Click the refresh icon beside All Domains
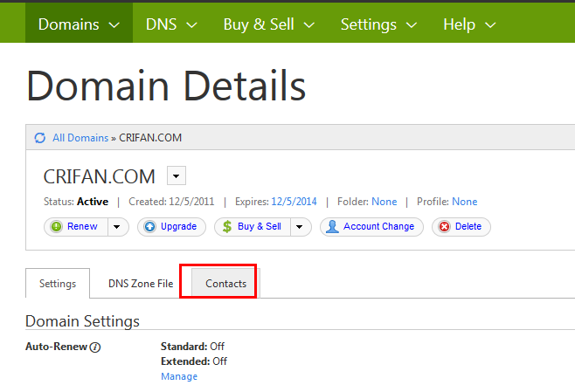 point(40,138)
